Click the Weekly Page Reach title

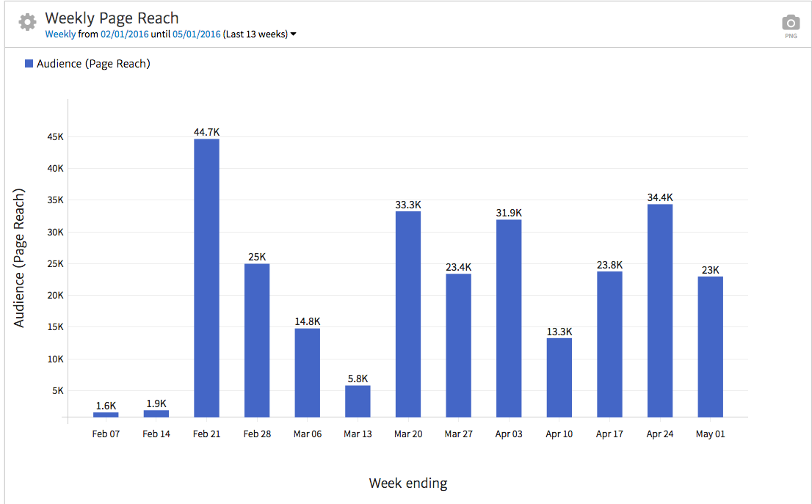click(112, 18)
